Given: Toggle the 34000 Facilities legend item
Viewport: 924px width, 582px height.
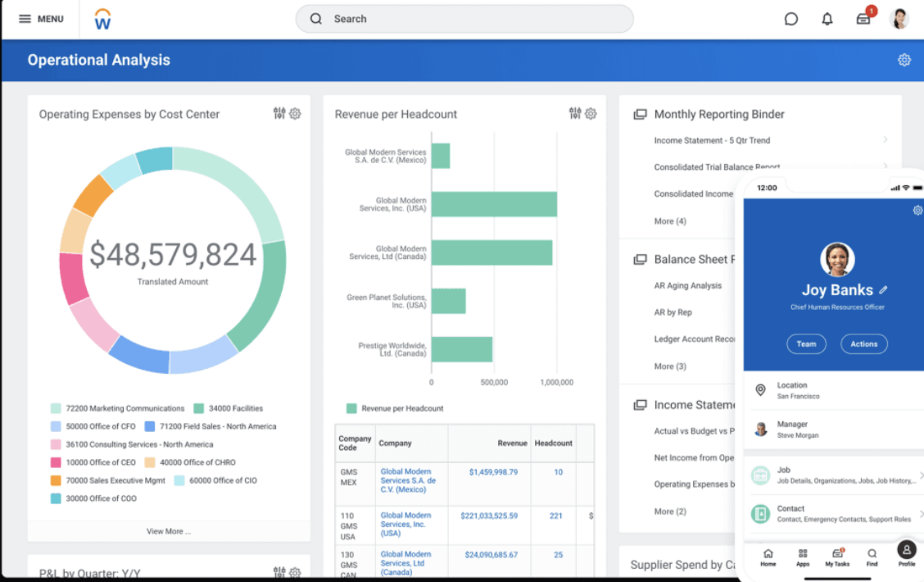Looking at the screenshot, I should (x=228, y=408).
